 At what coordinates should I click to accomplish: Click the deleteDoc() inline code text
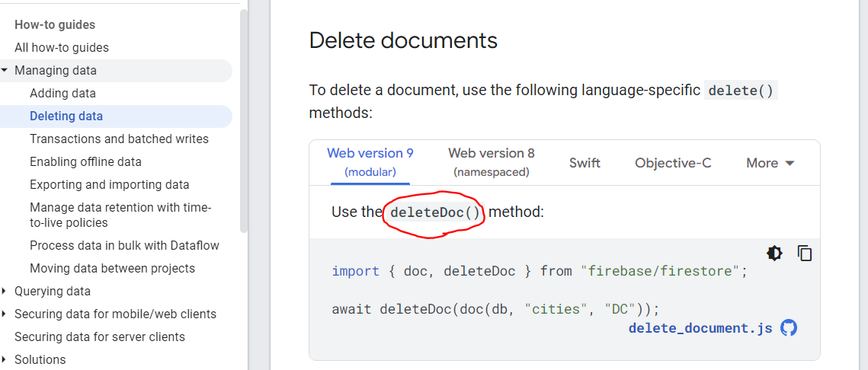click(434, 212)
